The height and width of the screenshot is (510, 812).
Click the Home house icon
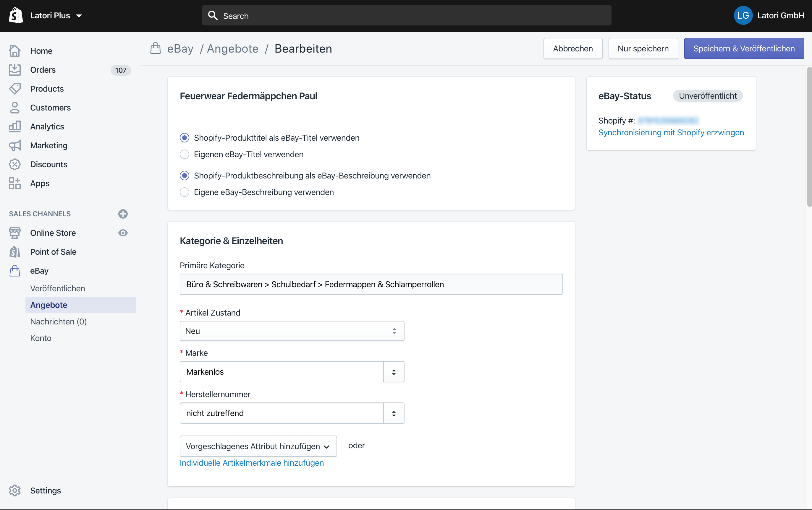[15, 51]
